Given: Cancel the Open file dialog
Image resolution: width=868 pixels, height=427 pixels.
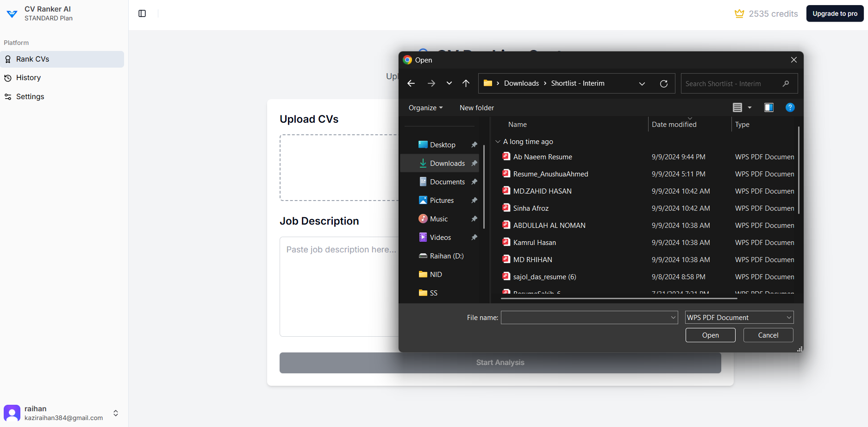Looking at the screenshot, I should click(x=768, y=335).
